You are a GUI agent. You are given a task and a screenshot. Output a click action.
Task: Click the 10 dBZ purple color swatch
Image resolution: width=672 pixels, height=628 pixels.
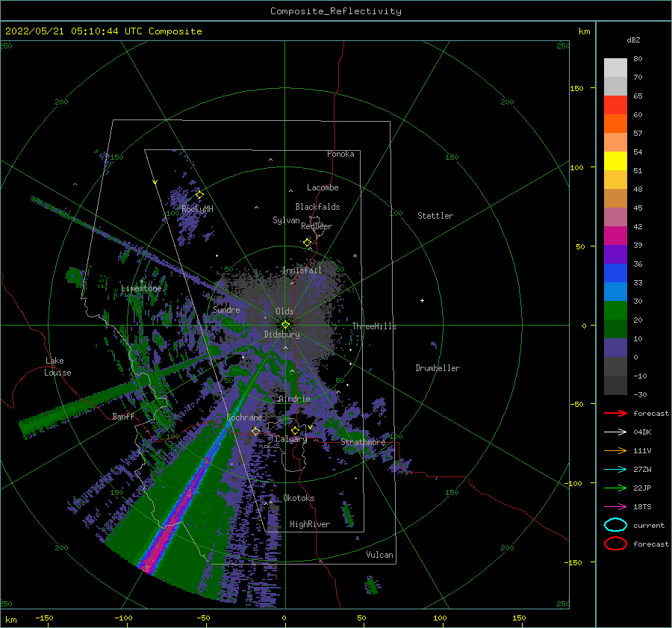coord(615,348)
